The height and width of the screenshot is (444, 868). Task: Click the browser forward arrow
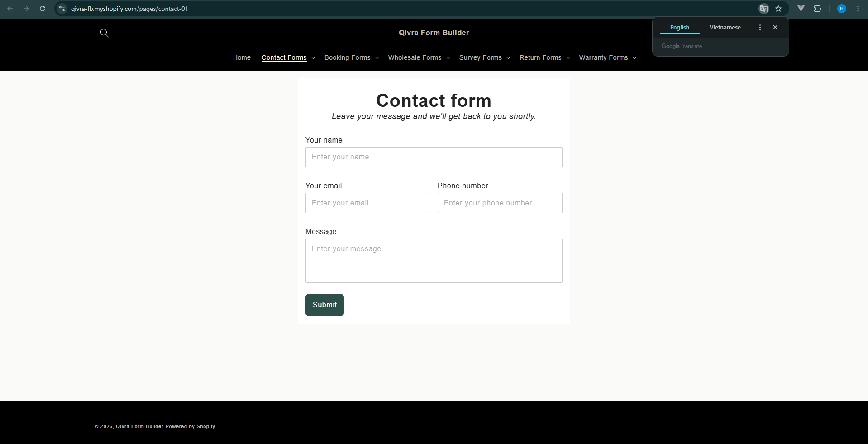(26, 9)
